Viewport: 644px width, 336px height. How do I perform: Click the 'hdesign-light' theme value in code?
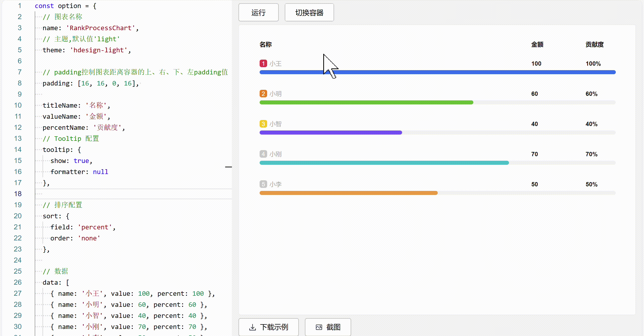click(99, 50)
